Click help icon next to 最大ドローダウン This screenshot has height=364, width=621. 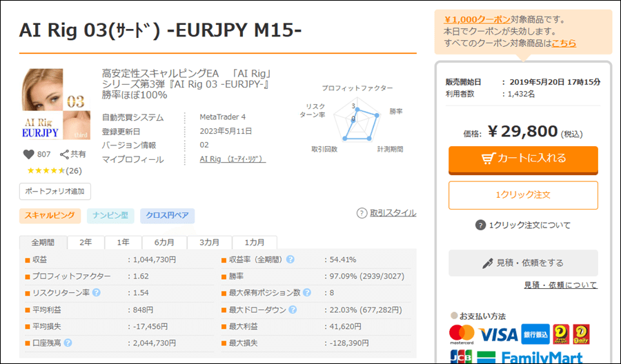(293, 310)
